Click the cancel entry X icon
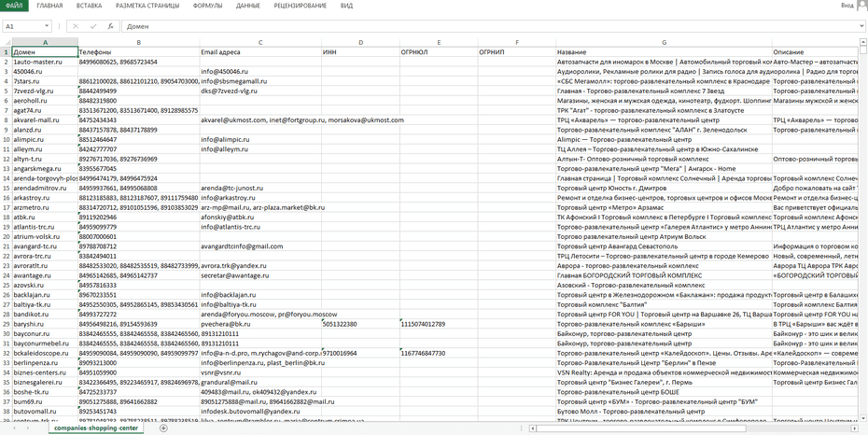Screen dimensions: 868x435 coord(76,27)
